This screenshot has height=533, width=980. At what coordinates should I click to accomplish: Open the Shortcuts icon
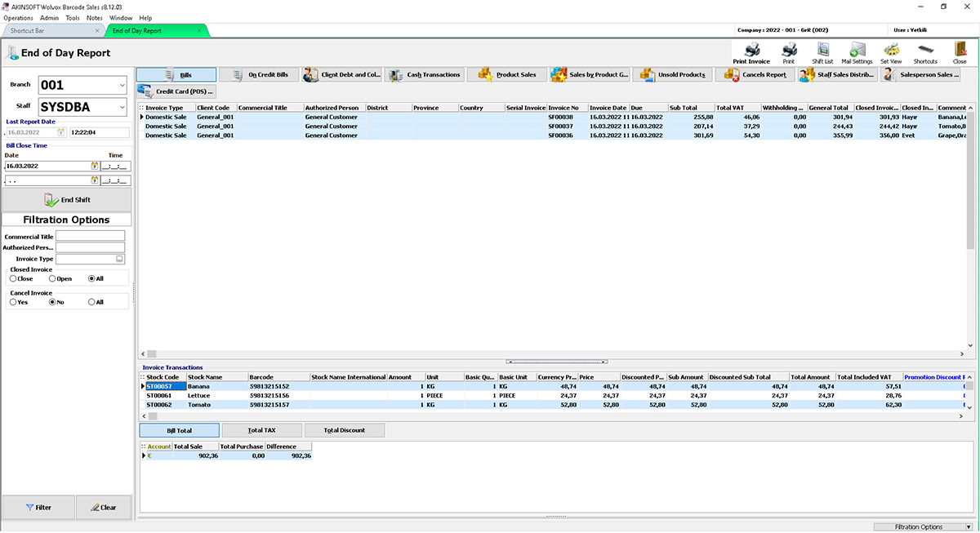point(925,53)
